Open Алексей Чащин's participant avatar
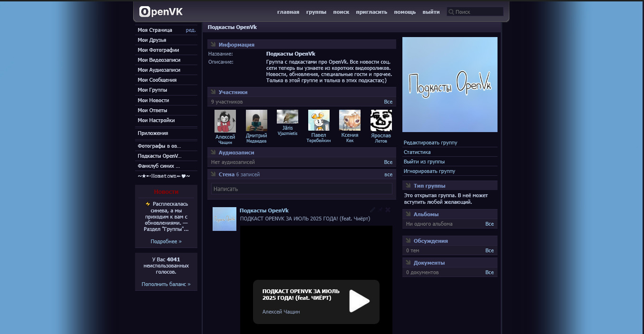 click(225, 121)
